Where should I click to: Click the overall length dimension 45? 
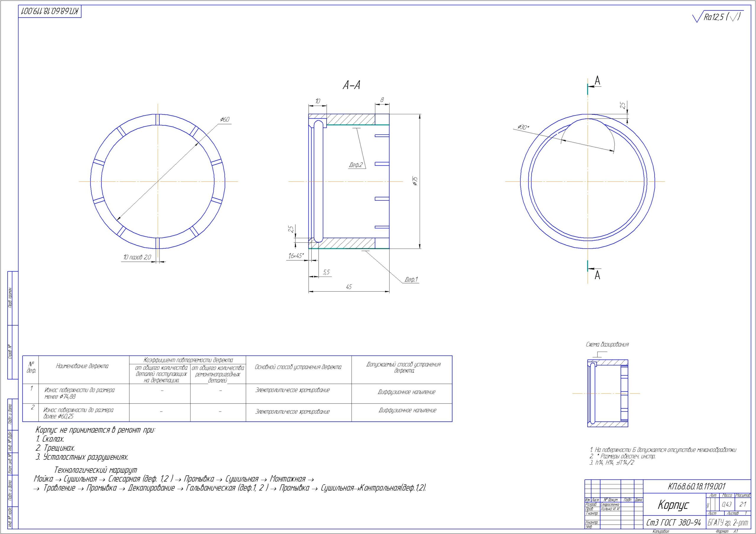349,287
